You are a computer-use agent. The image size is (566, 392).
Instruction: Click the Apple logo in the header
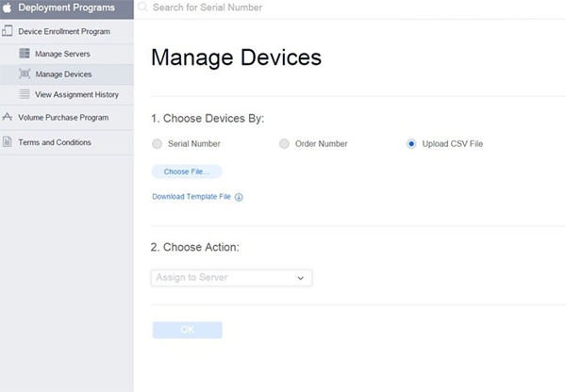coord(8,8)
